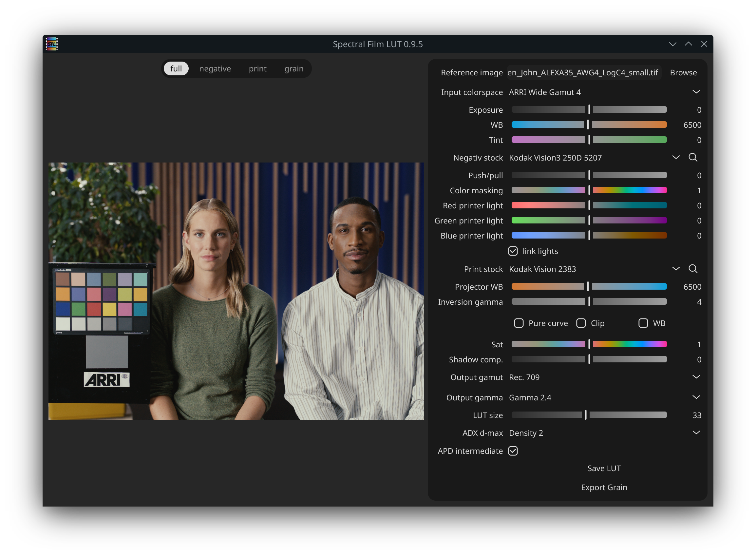Click the SFL app icon in title bar
The width and height of the screenshot is (756, 557).
tap(51, 44)
